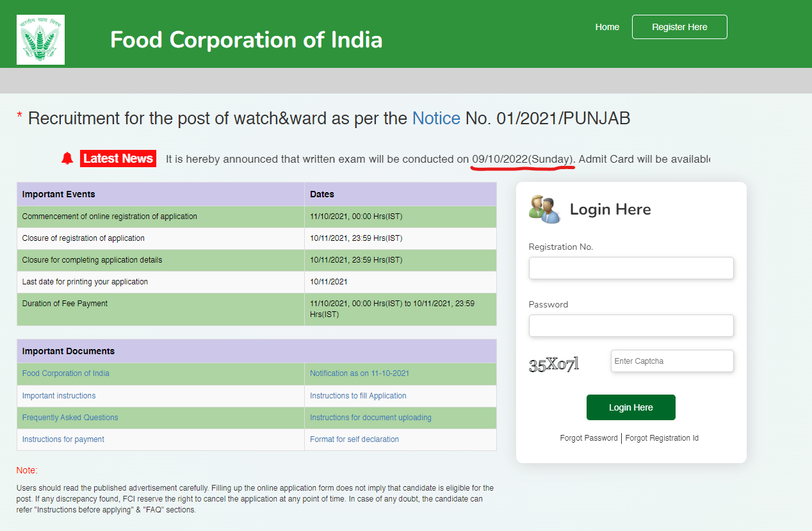Open Food Corporation of India document link

(66, 373)
